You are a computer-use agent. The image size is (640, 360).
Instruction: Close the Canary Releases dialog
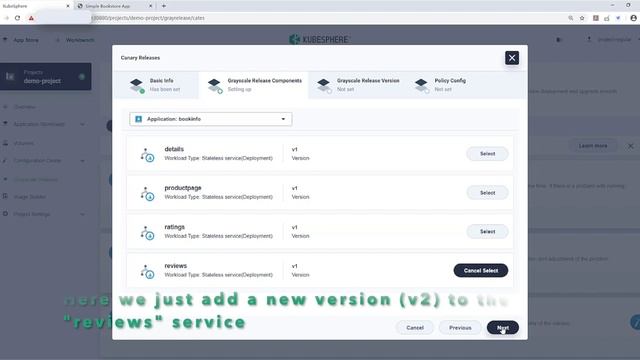pos(511,58)
